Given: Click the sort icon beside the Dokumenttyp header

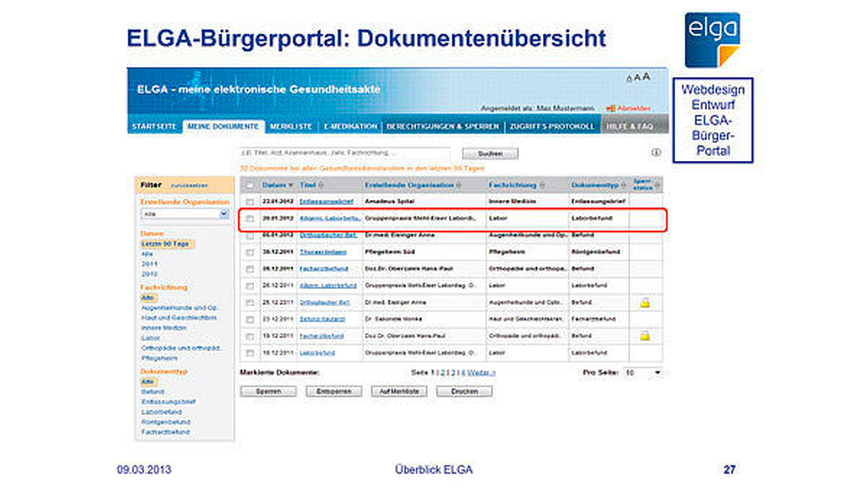Looking at the screenshot, I should (x=624, y=185).
